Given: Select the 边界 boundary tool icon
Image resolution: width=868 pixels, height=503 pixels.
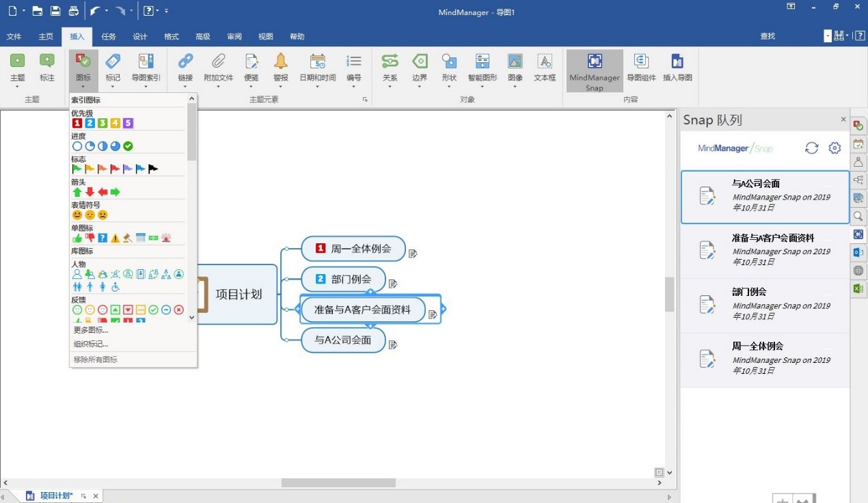Looking at the screenshot, I should (x=419, y=62).
